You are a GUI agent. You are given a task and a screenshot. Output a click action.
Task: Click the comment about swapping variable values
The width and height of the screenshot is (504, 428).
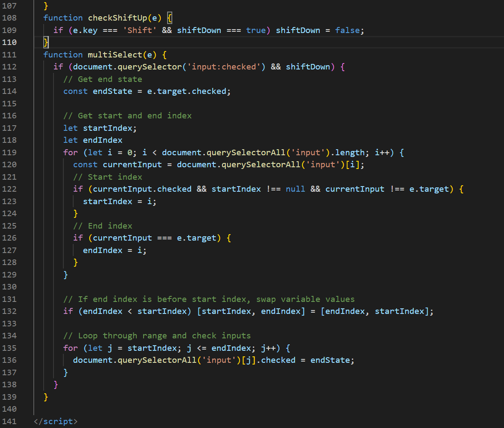[x=209, y=299]
